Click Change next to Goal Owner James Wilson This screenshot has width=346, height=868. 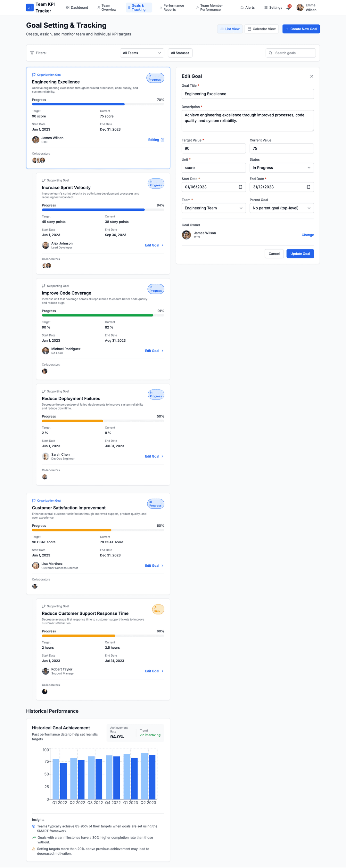pyautogui.click(x=307, y=235)
